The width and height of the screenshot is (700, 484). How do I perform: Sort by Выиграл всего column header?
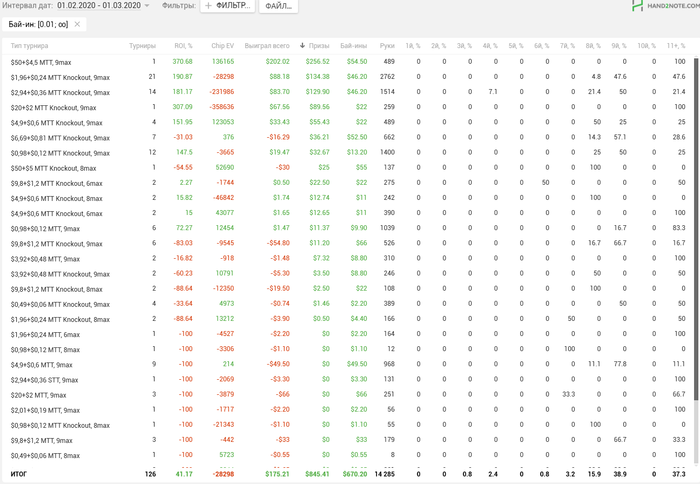click(x=267, y=46)
